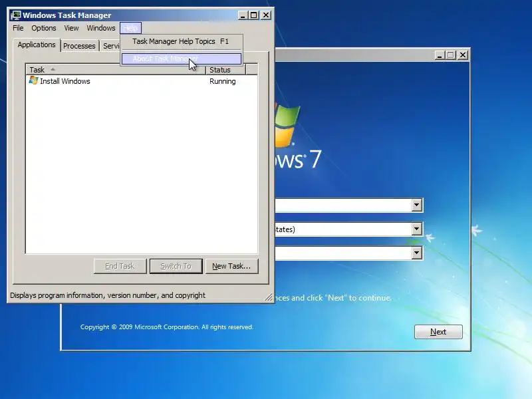
Task: Minimize the Install Windows window
Action: [440, 55]
